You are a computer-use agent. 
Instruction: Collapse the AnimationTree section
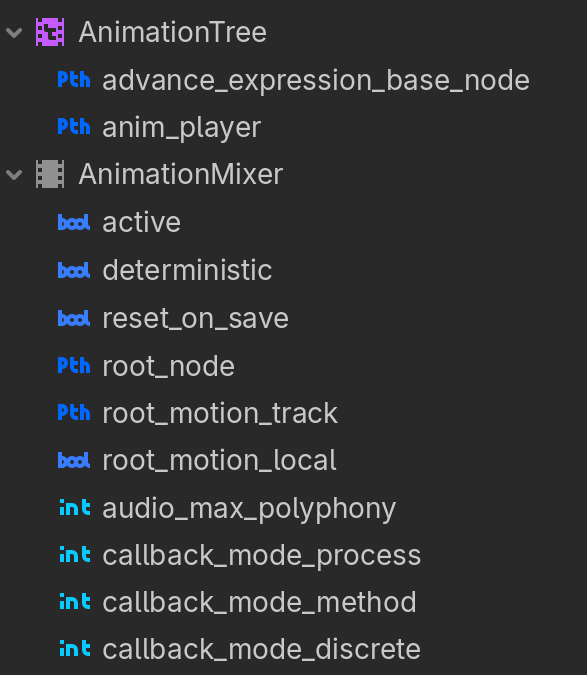point(14,33)
